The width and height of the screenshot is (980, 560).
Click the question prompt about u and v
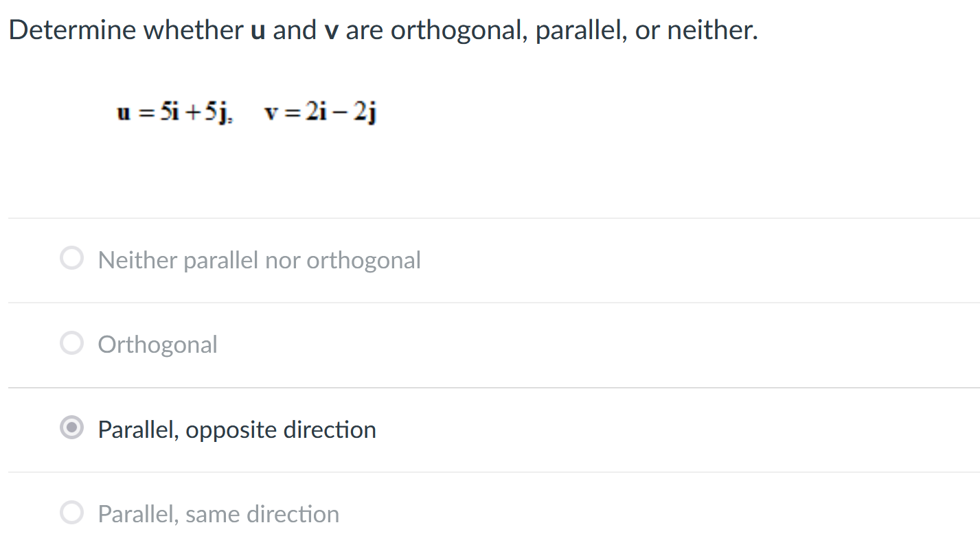383,29
